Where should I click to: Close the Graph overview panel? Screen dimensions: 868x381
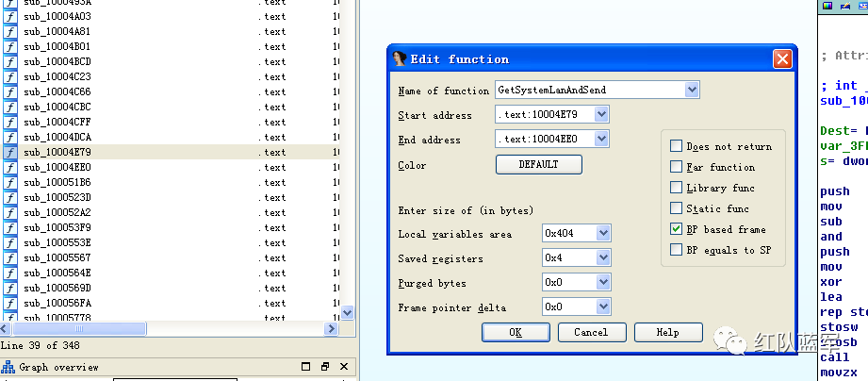click(344, 367)
